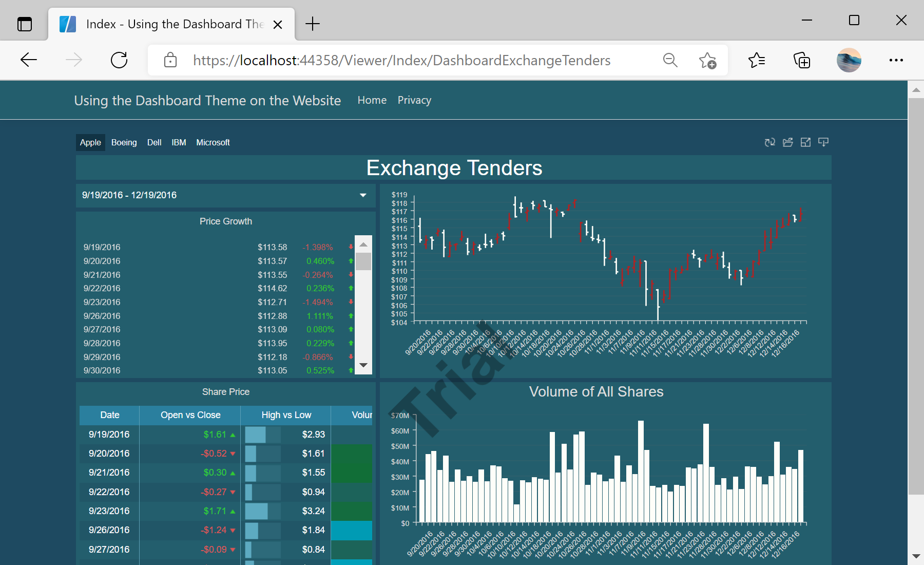Viewport: 924px width, 565px height.
Task: Reload the page with the browser refresh button
Action: pos(119,60)
